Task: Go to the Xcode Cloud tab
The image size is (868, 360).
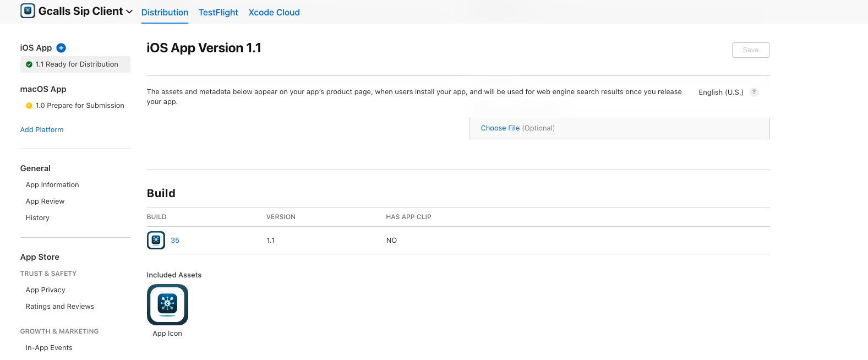Action: point(274,12)
